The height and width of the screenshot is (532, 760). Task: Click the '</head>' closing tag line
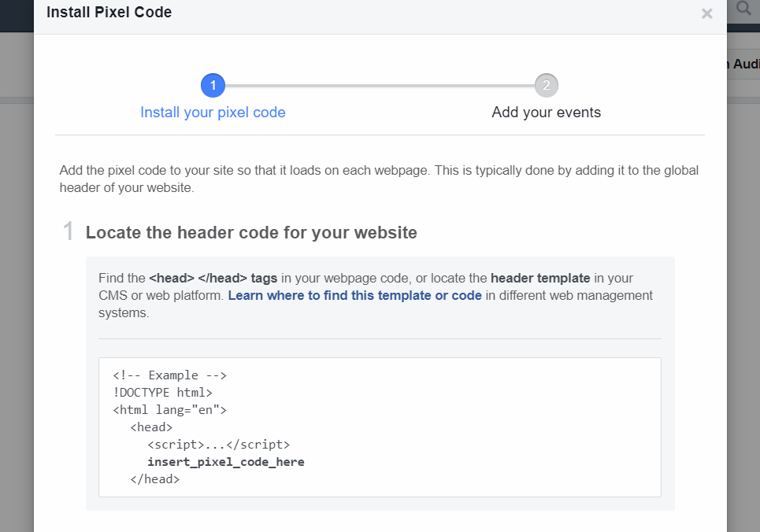pos(154,479)
